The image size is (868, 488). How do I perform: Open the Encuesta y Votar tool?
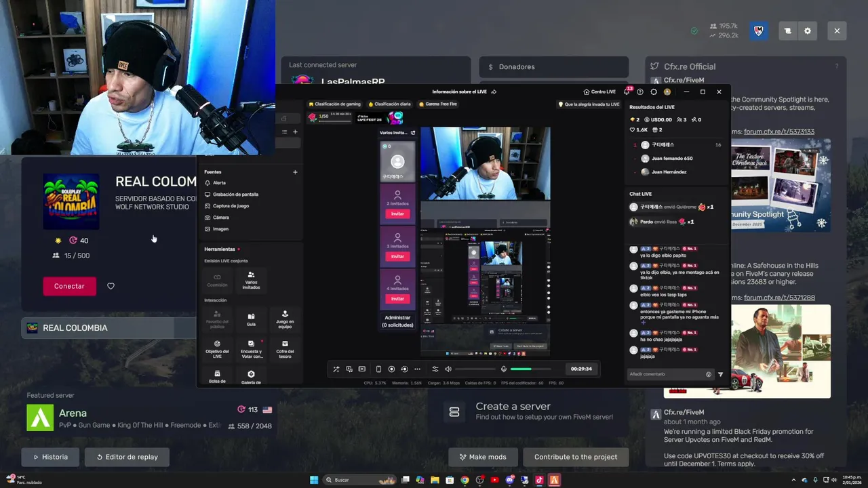[x=251, y=348]
